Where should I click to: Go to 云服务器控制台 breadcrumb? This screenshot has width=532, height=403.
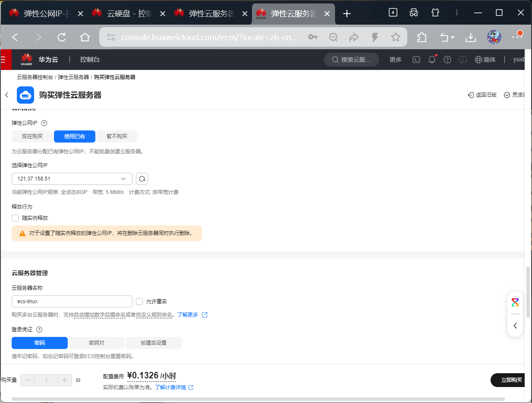click(x=35, y=77)
